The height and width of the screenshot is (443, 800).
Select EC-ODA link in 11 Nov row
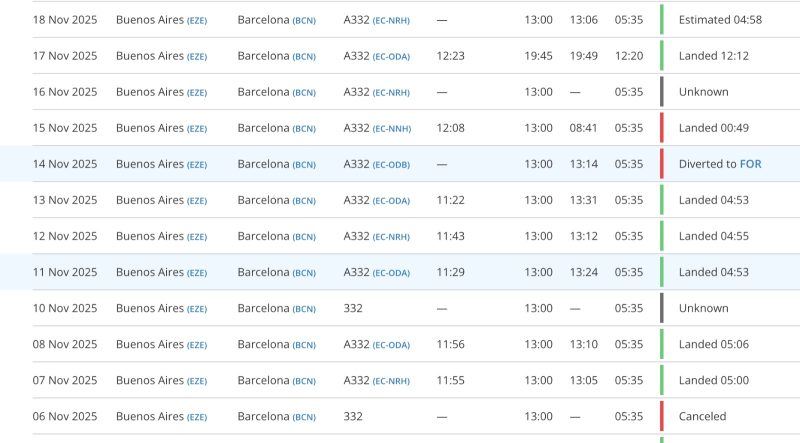coord(391,273)
